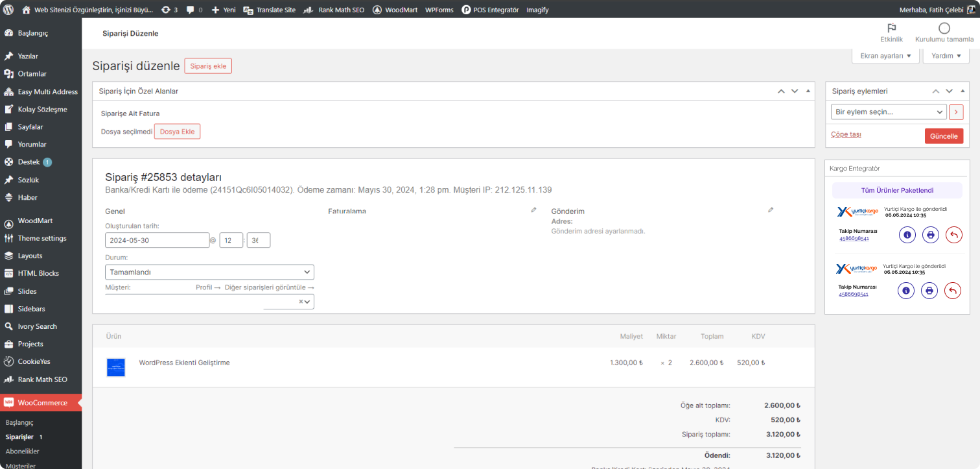Image resolution: width=980 pixels, height=469 pixels.
Task: Move Sipariş eylemleri panel down
Action: point(949,91)
